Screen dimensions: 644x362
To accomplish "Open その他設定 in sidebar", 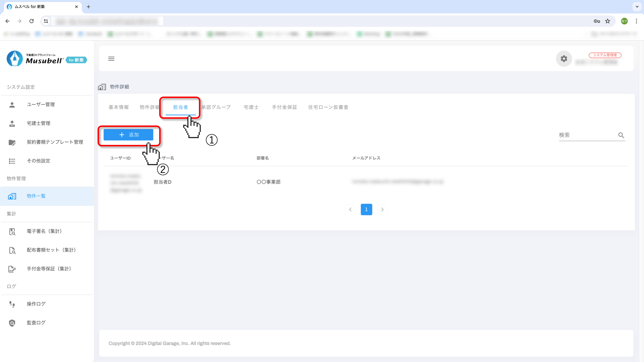I will click(39, 161).
